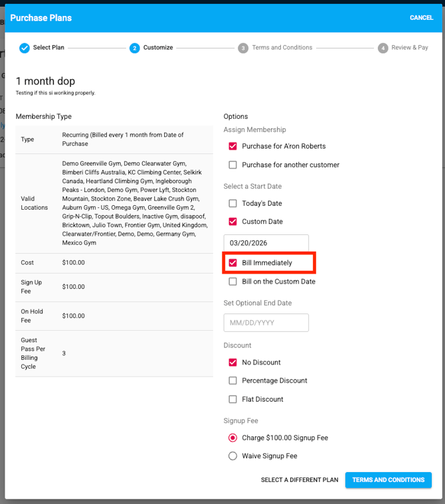Click the 'Valid Locations' row label
Image resolution: width=445 pixels, height=504 pixels.
point(34,203)
